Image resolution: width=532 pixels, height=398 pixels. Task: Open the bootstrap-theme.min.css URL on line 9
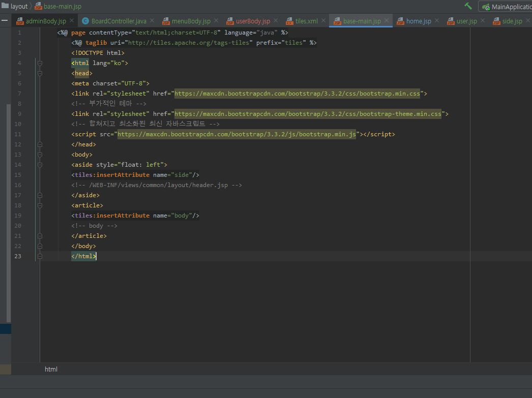(x=308, y=114)
